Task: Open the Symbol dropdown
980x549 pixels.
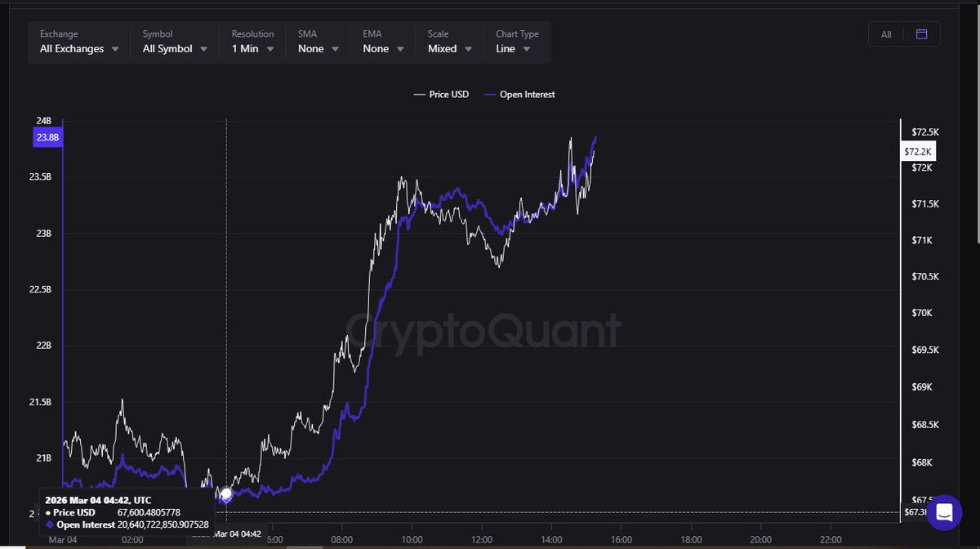Action: click(175, 49)
